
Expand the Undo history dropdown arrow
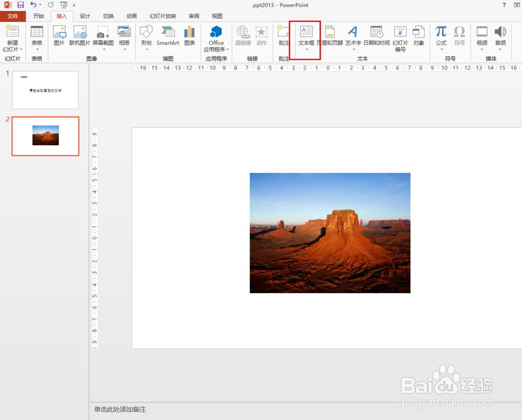coord(40,5)
